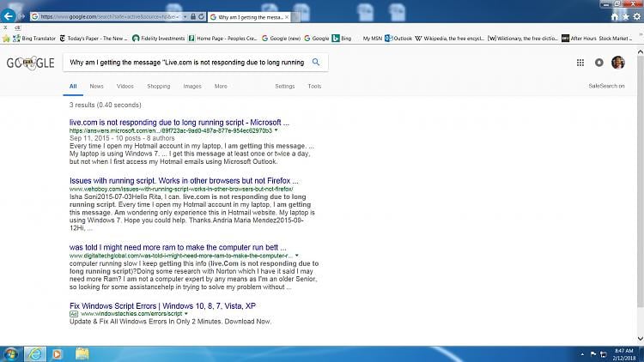The width and height of the screenshot is (644, 362).
Task: Click the Google doodle logo
Action: pos(30,63)
